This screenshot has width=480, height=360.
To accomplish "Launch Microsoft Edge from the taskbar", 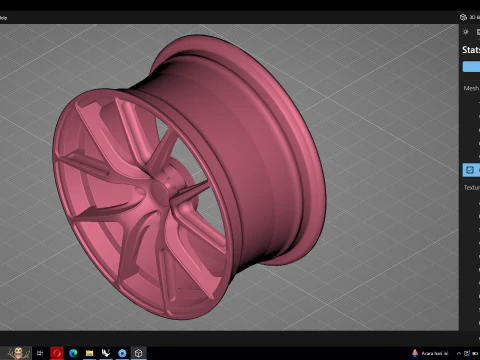I will tap(73, 353).
